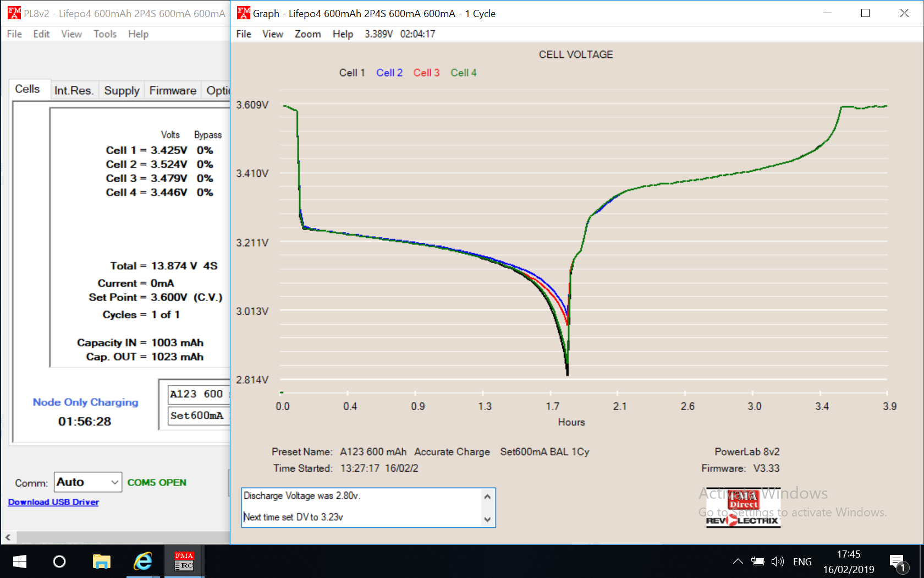
Task: Click the speaker volume tray icon
Action: pos(777,562)
